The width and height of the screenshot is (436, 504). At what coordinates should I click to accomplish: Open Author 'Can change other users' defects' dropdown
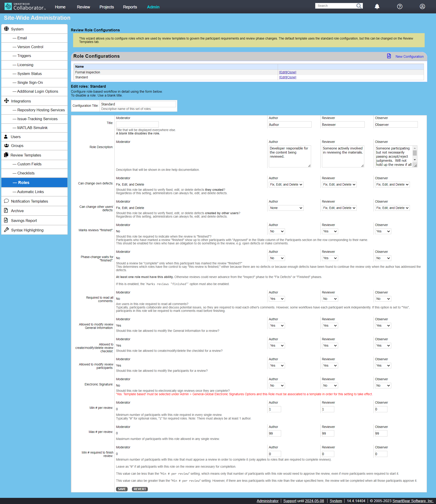286,208
